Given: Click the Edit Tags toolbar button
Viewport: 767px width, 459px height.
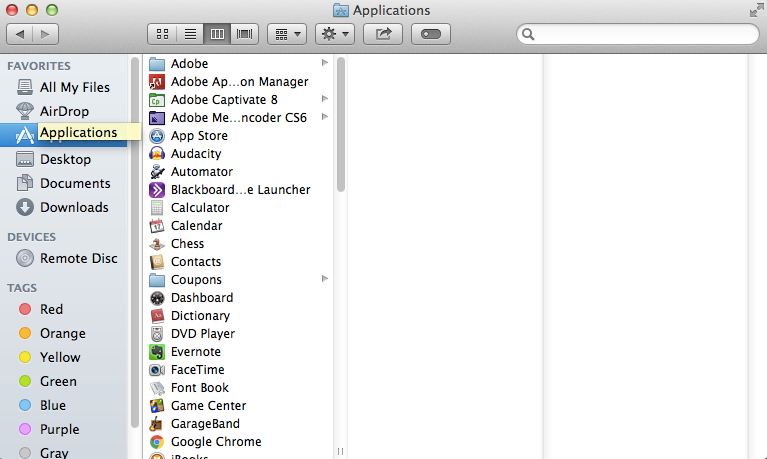Looking at the screenshot, I should (431, 34).
